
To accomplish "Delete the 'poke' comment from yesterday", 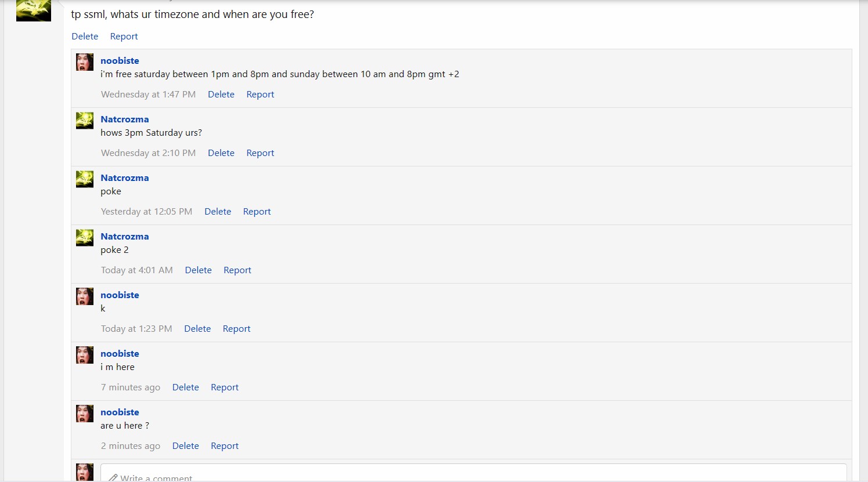I will (218, 211).
